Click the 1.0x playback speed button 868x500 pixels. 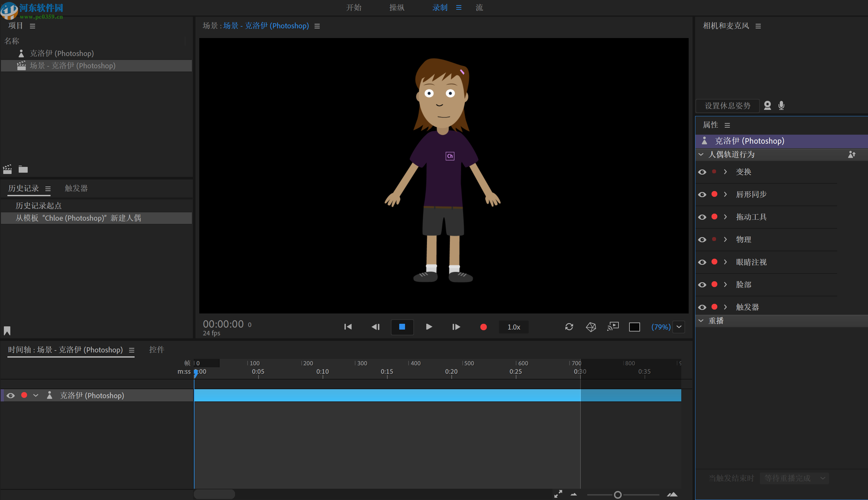click(513, 327)
